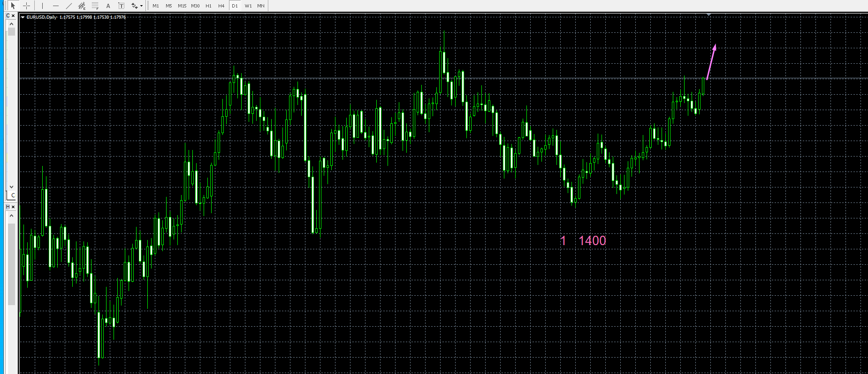Select the equidistant channel tool
868x374 pixels.
coord(82,6)
